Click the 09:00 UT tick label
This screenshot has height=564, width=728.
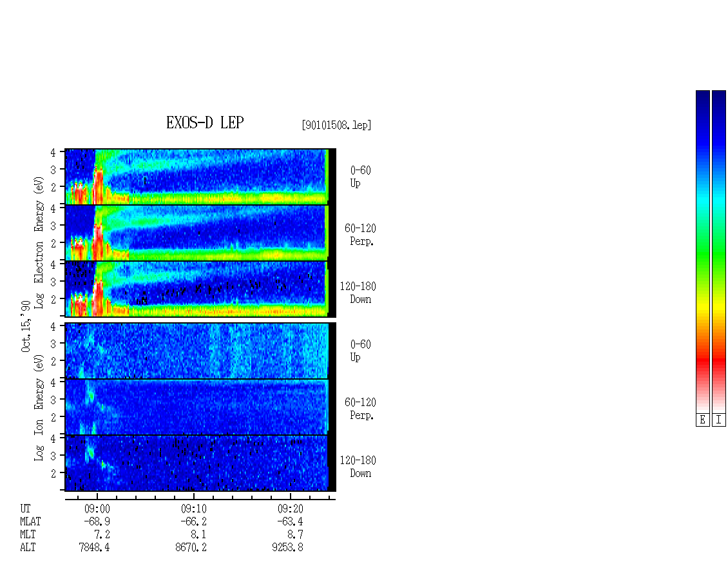coord(97,509)
